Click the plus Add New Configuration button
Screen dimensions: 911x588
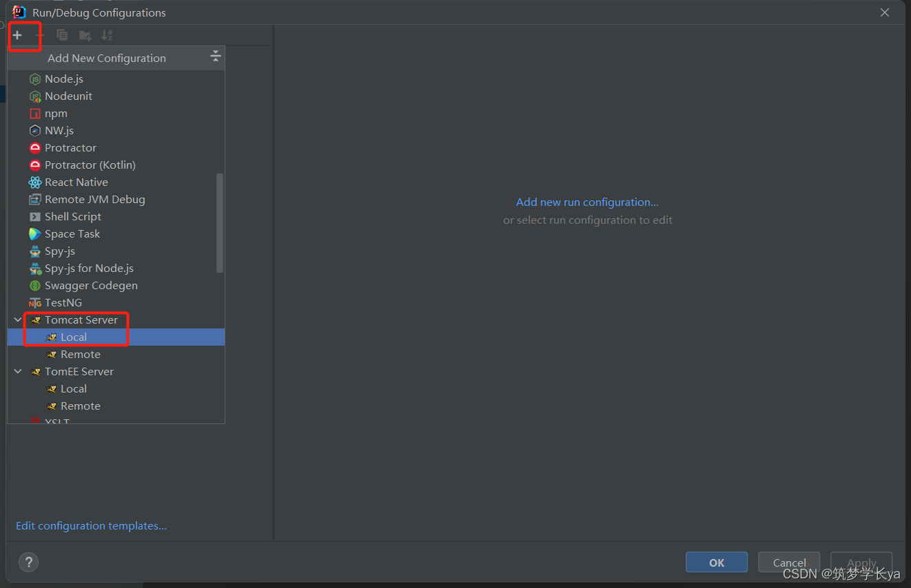(x=17, y=35)
